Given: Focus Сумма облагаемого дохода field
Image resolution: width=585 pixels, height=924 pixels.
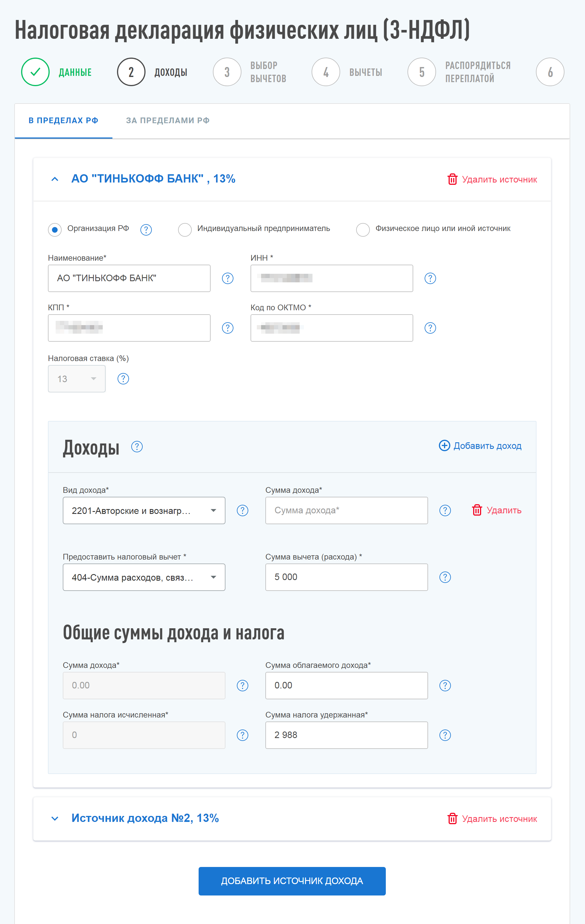Looking at the screenshot, I should 347,685.
